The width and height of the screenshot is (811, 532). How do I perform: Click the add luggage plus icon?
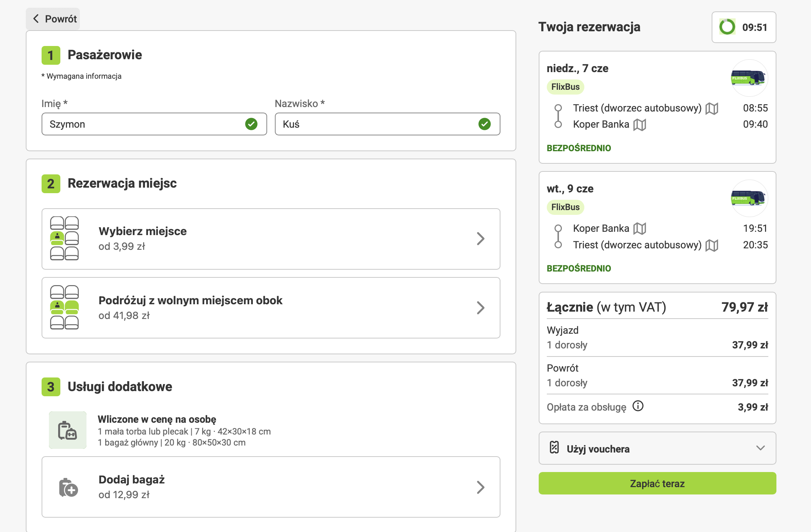tap(68, 487)
